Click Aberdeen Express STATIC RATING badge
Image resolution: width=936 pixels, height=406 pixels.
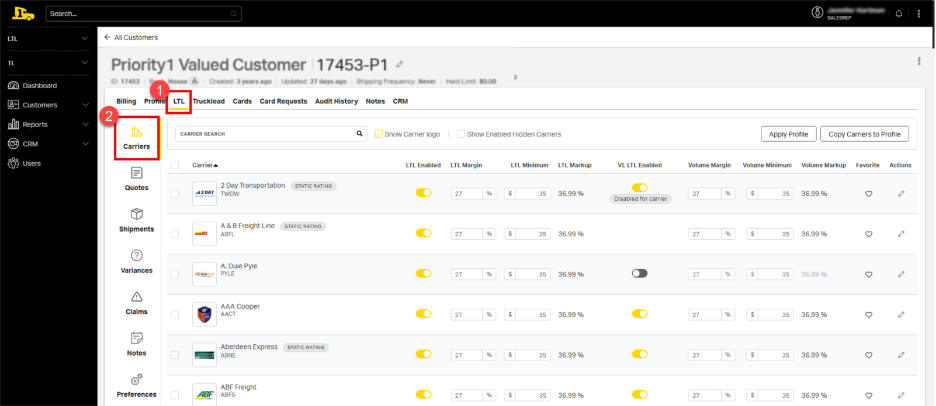305,347
